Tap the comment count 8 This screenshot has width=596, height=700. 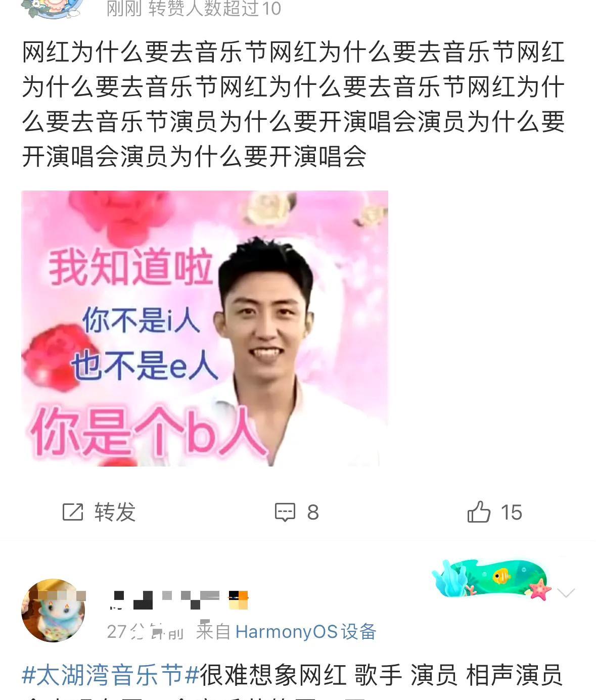tap(313, 512)
